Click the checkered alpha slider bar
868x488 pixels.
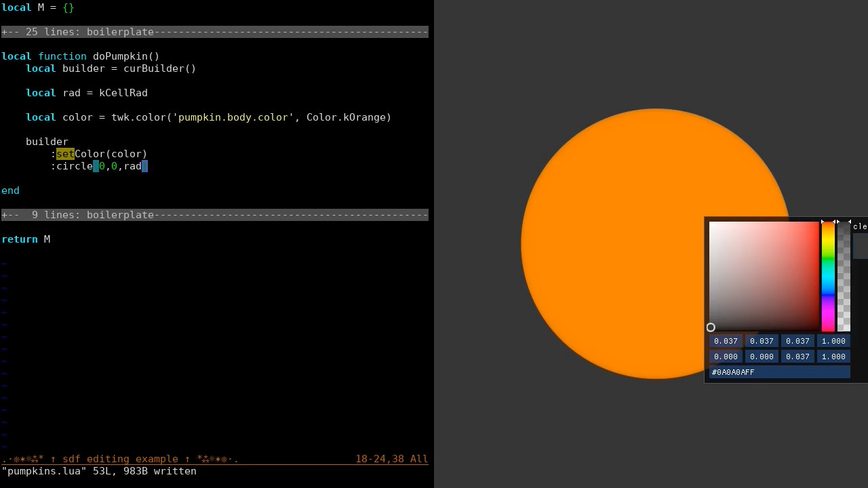coord(844,277)
